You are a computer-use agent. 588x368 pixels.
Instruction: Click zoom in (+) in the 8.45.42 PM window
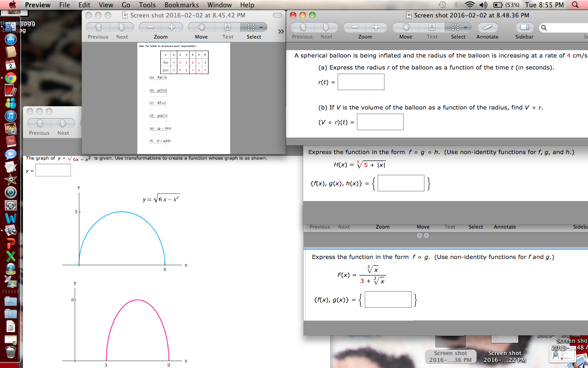[x=171, y=27]
